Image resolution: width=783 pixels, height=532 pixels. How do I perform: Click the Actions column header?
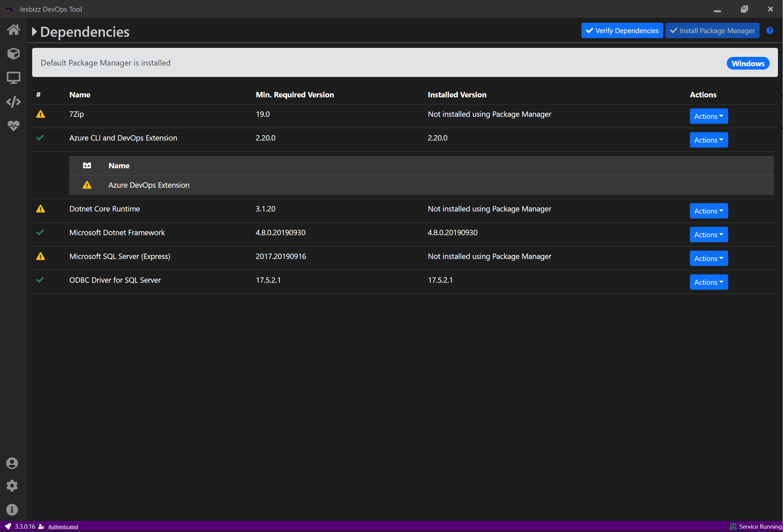(x=703, y=95)
